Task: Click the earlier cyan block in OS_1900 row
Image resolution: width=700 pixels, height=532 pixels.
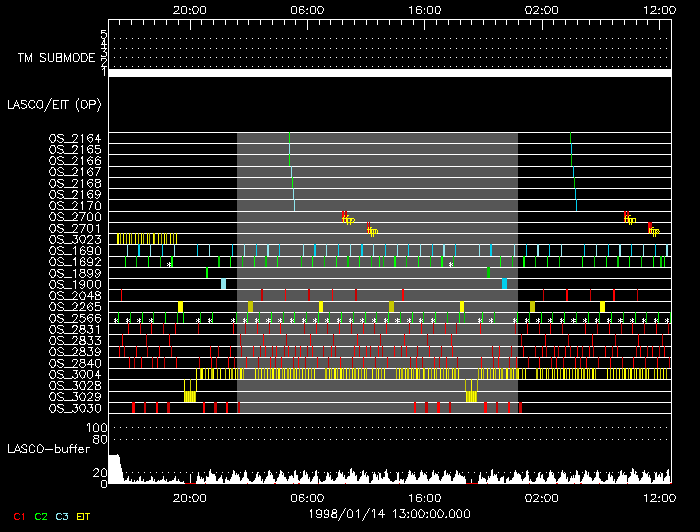Action: pyautogui.click(x=224, y=284)
